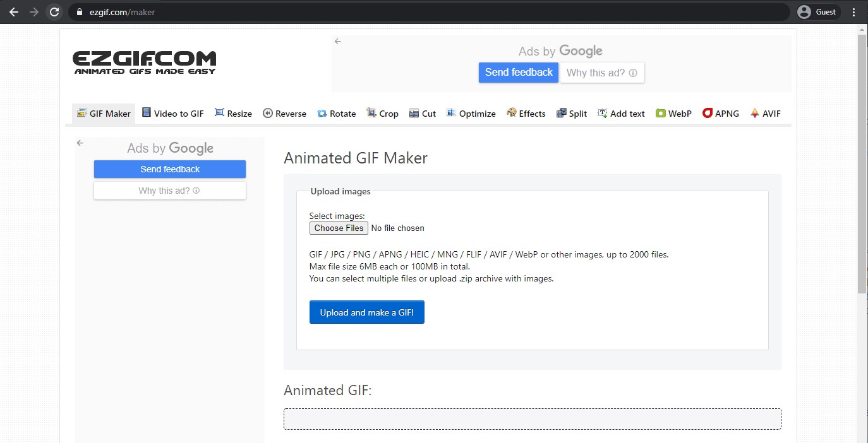Click the Choose Files button
This screenshot has height=443, width=868.
pos(339,228)
